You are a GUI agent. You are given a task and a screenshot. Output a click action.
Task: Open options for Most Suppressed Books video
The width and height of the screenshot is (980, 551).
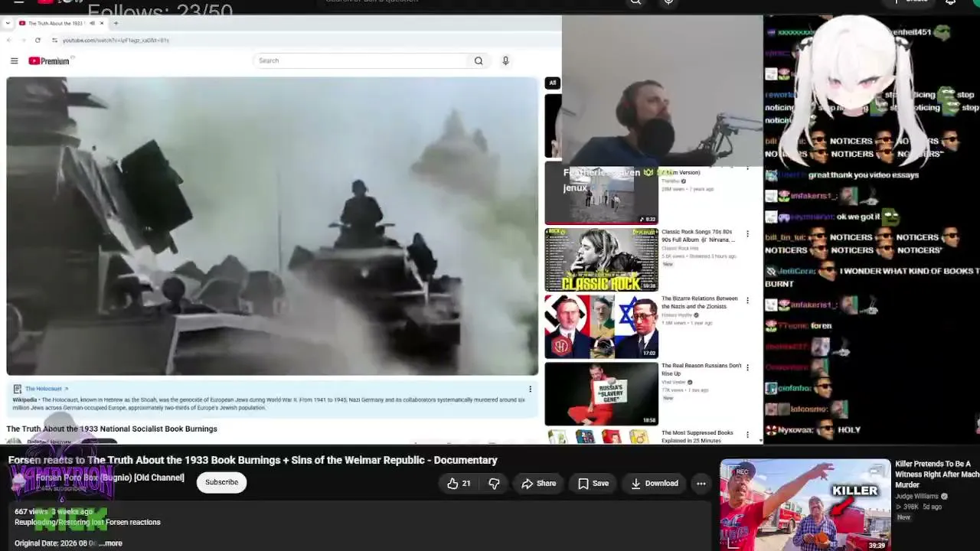747,435
